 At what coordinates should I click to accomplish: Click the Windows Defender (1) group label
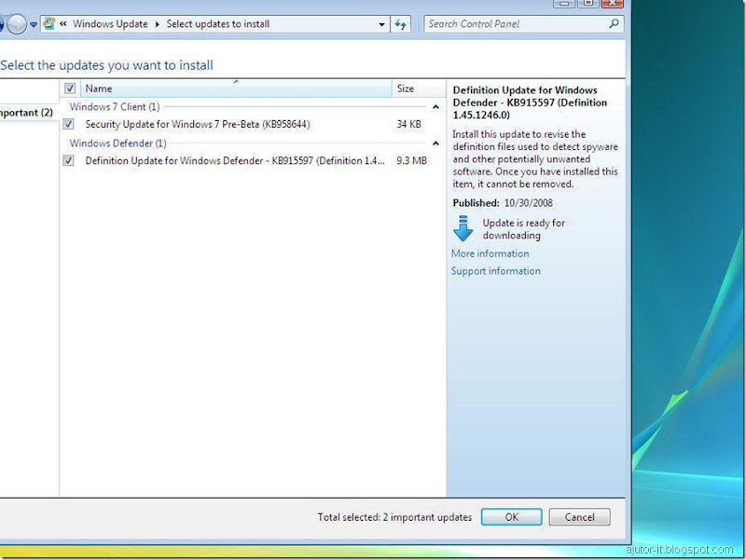point(118,143)
